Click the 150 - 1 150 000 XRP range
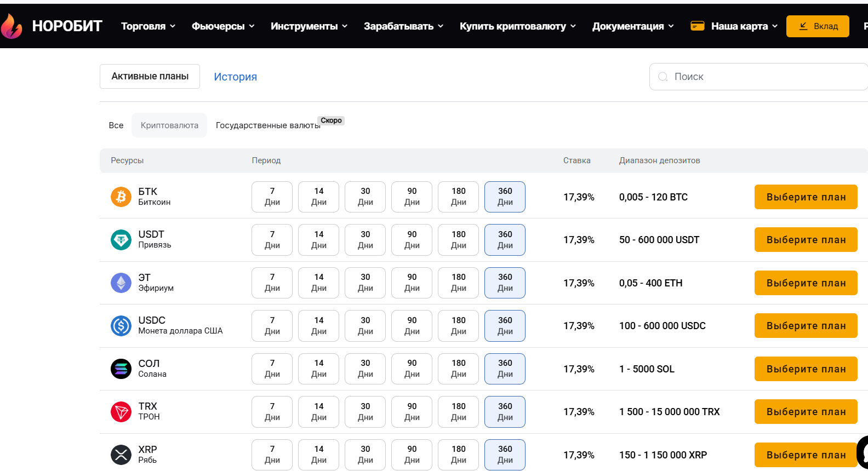 click(663, 455)
